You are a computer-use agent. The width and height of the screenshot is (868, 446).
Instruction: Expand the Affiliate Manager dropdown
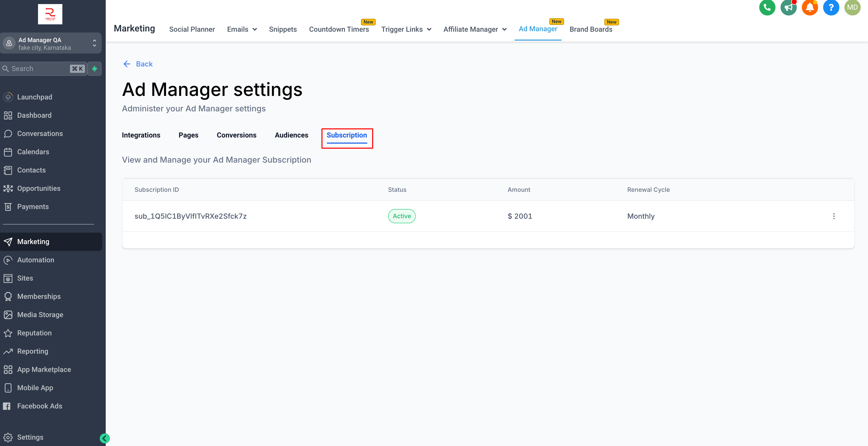475,29
